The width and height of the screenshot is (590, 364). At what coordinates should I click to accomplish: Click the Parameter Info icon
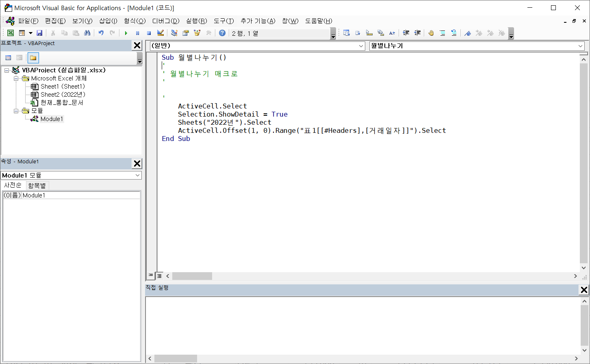click(x=380, y=33)
